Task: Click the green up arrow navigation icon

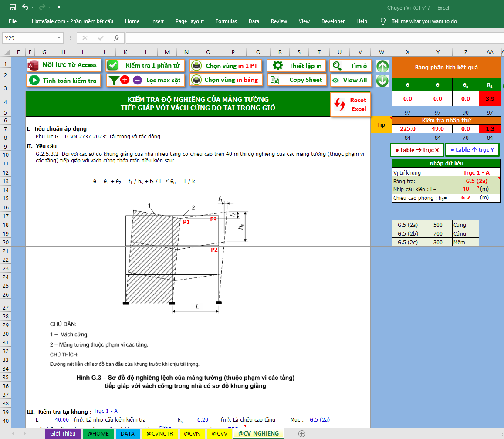Action: pyautogui.click(x=382, y=66)
